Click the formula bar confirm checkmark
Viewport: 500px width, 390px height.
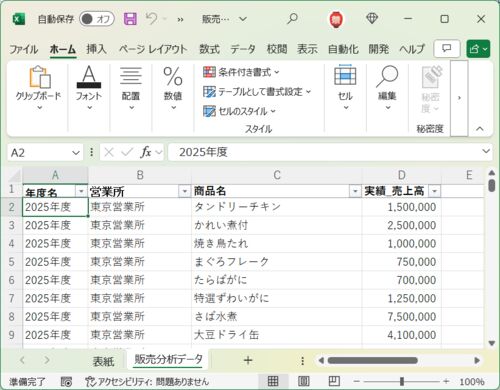point(127,152)
